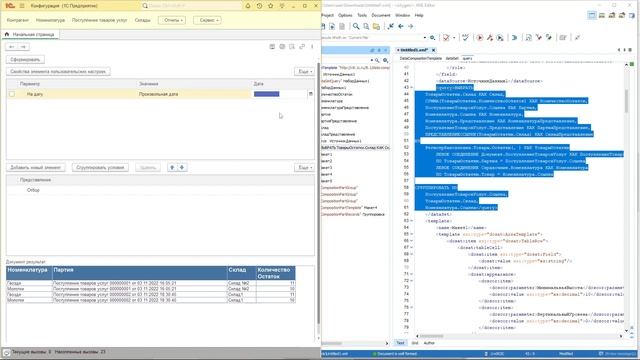640x360 pixels.
Task: Click the red validate checkmark icon in XML editor
Action: (x=446, y=38)
